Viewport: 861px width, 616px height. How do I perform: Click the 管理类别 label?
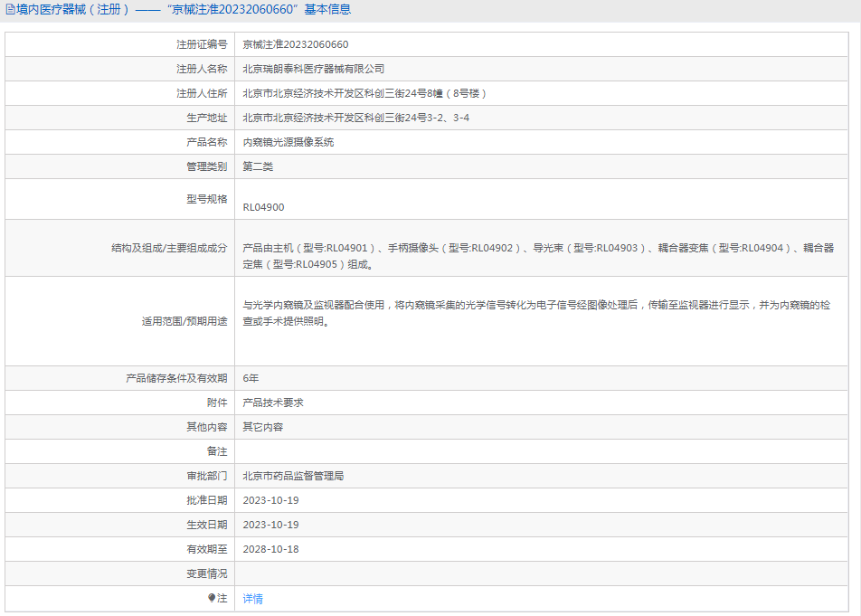click(x=206, y=166)
